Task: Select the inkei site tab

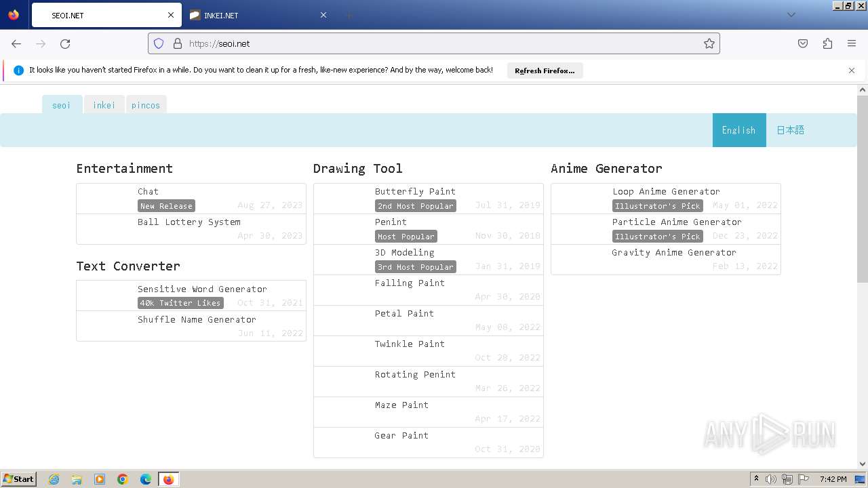Action: click(104, 105)
